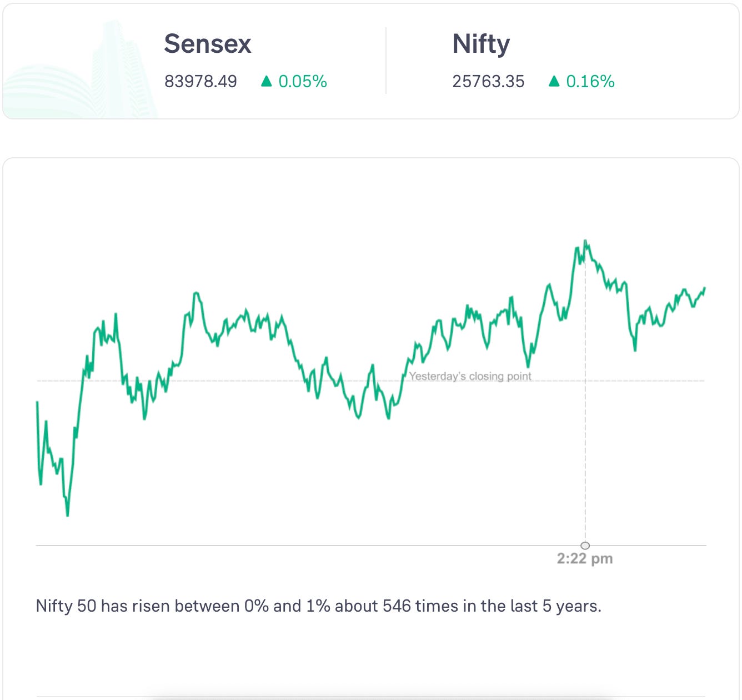Click the circular marker on the time axis
Screen dimensions: 742x700
pos(585,546)
